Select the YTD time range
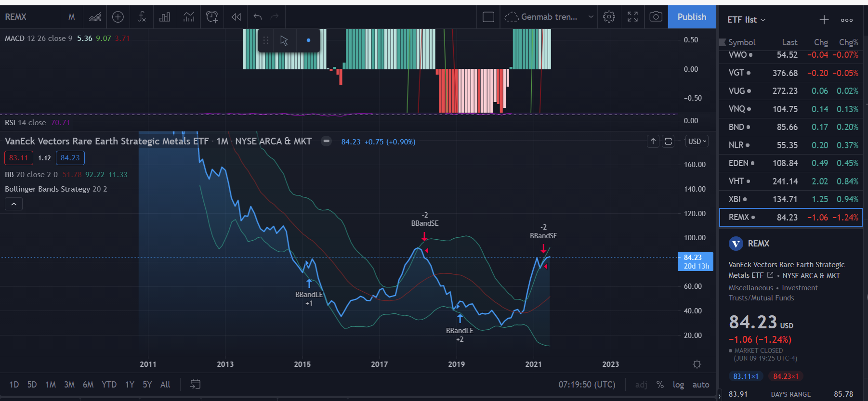 click(109, 385)
